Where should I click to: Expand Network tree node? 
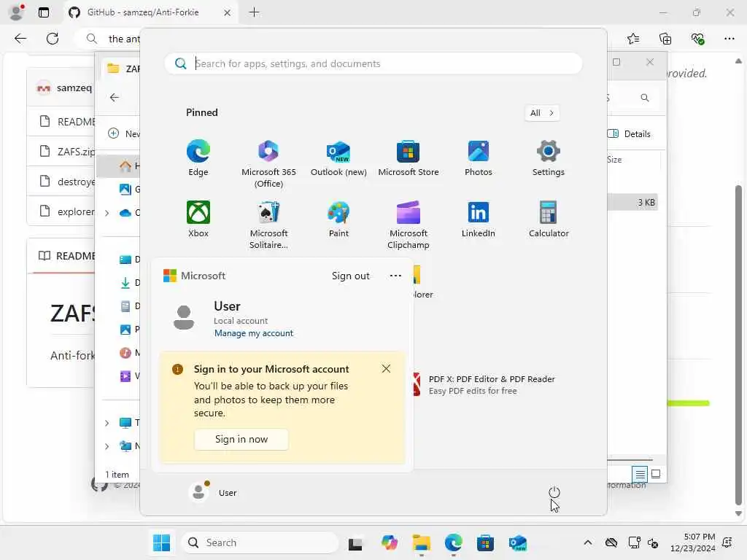[107, 446]
